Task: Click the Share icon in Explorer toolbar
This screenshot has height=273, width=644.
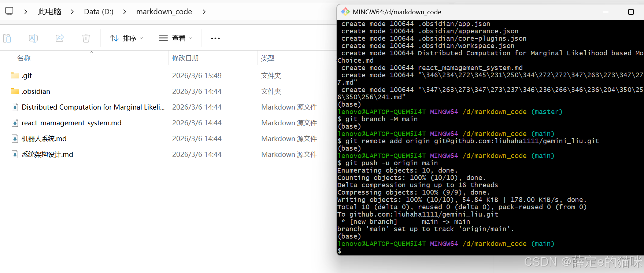Action: [60, 38]
